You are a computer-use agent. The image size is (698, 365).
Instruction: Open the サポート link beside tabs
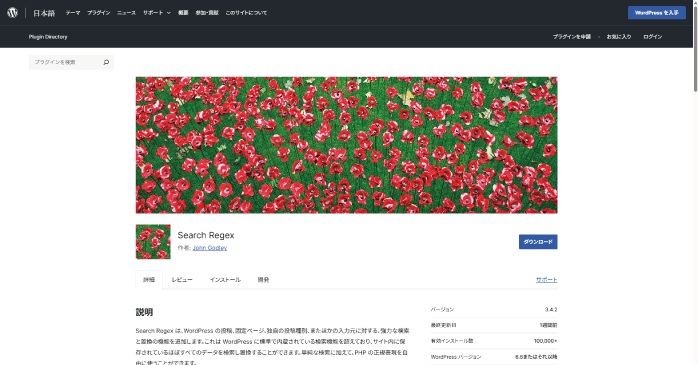(547, 280)
